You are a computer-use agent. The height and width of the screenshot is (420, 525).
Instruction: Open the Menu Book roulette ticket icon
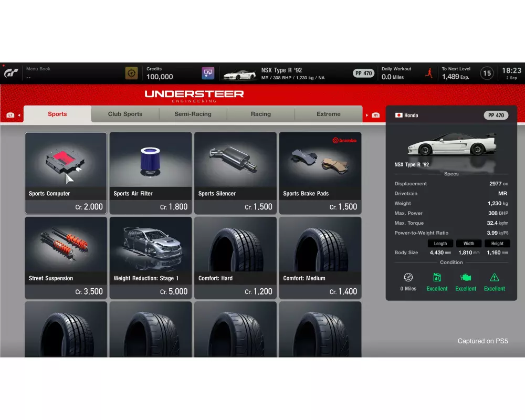pos(131,73)
